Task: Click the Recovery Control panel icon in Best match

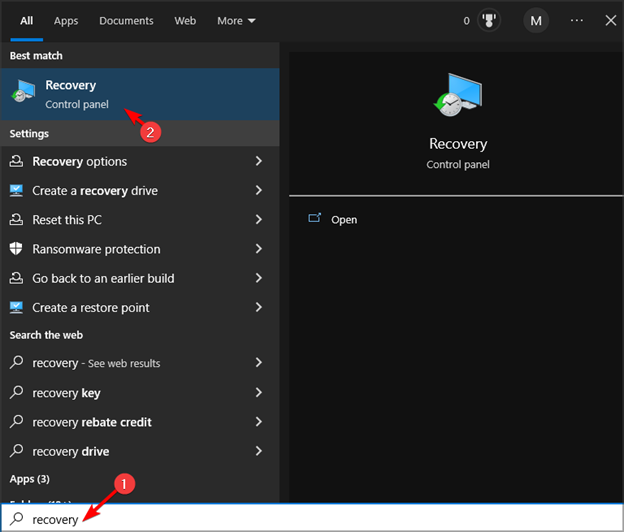Action: click(x=22, y=93)
